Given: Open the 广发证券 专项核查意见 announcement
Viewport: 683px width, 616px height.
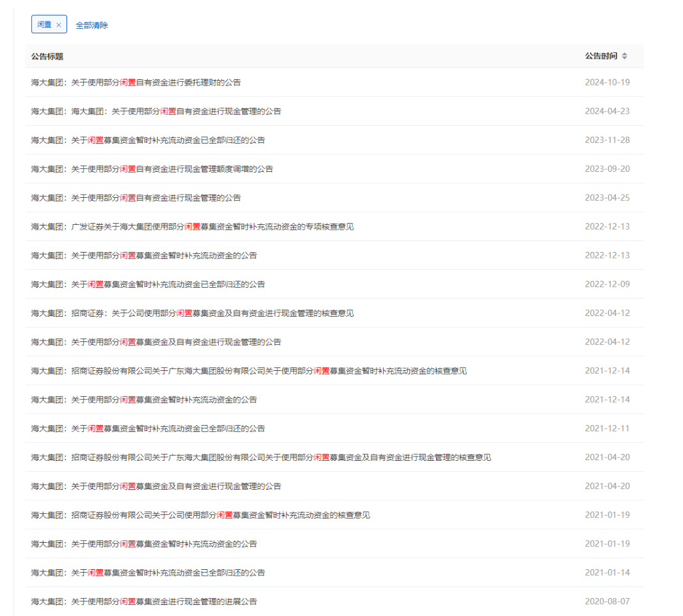Looking at the screenshot, I should point(193,227).
